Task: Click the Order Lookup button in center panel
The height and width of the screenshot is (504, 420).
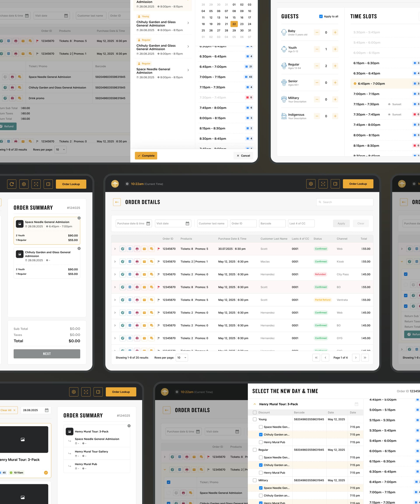Action: [358, 184]
